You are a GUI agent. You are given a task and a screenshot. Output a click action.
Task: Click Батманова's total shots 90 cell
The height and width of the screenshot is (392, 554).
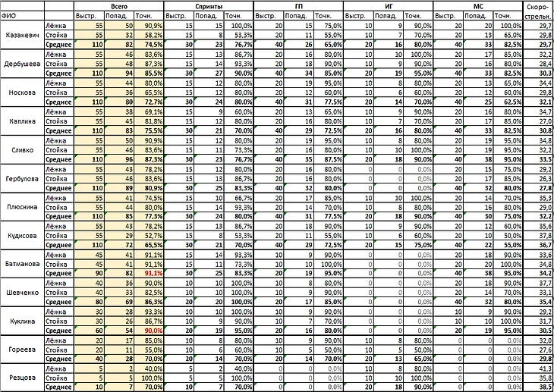89,273
